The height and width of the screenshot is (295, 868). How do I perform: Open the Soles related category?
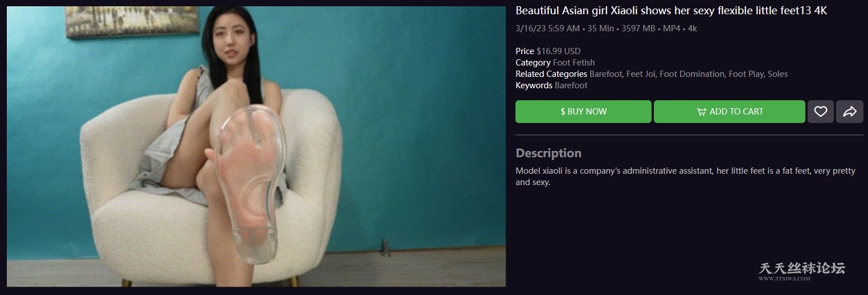(x=778, y=74)
